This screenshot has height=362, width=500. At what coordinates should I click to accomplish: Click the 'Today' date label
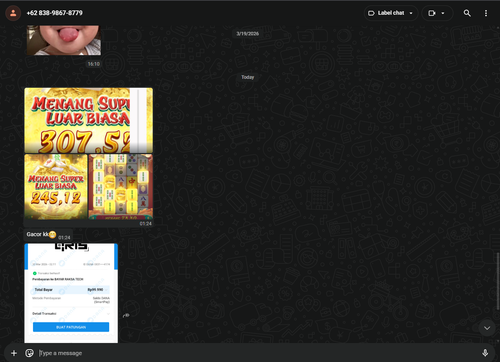click(248, 77)
